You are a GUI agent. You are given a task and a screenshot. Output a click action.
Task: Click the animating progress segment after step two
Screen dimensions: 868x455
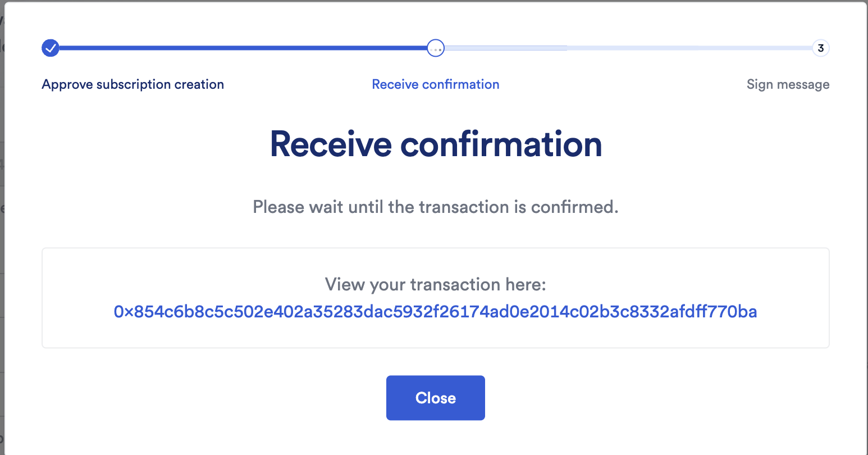tap(505, 48)
